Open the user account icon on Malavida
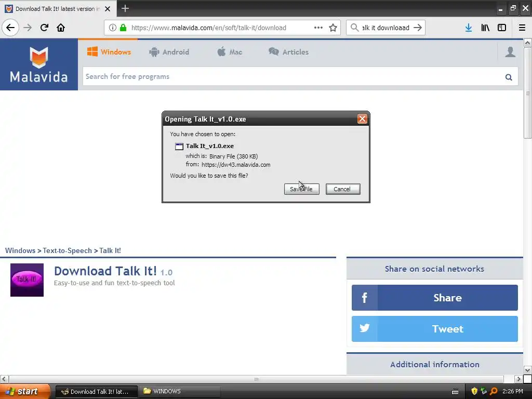This screenshot has width=532, height=399. click(510, 52)
